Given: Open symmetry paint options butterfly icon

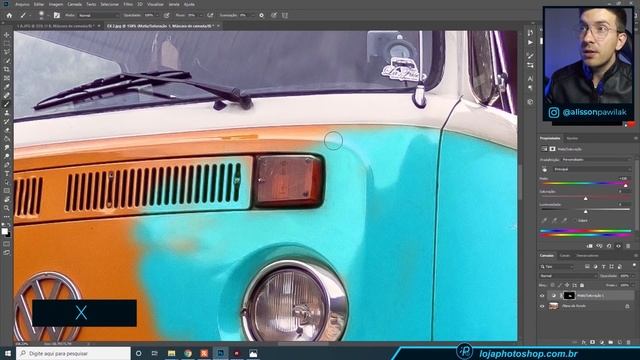Looking at the screenshot, I should click(284, 15).
